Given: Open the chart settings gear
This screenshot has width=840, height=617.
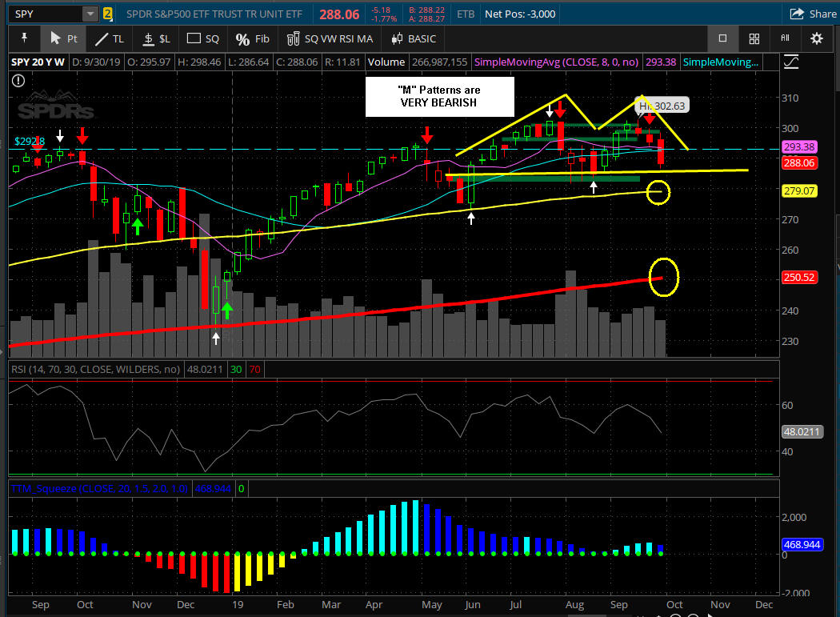Looking at the screenshot, I should coord(816,38).
